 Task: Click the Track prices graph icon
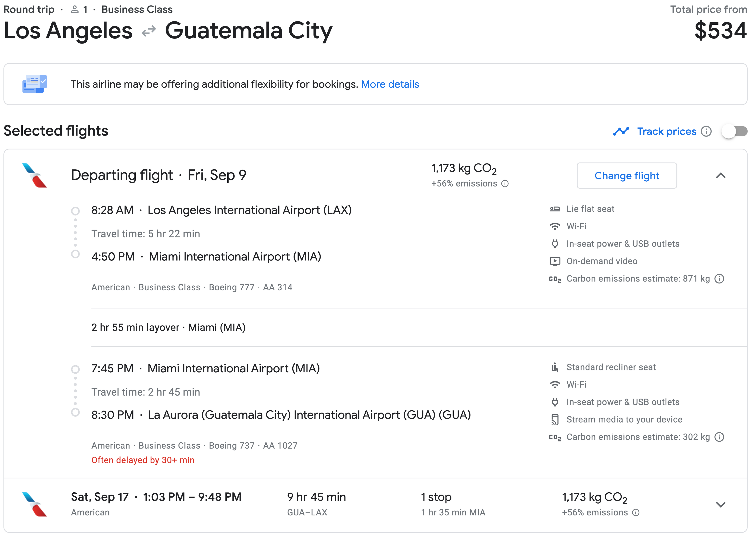(621, 132)
